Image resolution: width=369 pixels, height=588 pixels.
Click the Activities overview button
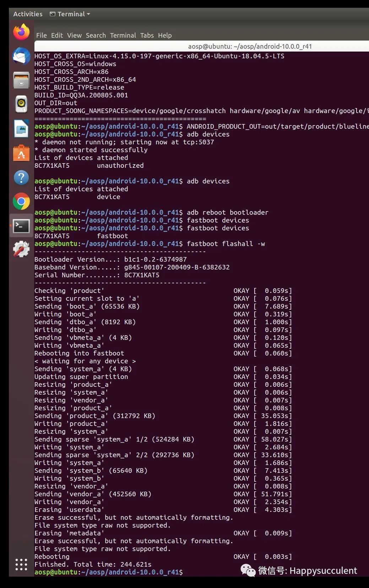28,14
